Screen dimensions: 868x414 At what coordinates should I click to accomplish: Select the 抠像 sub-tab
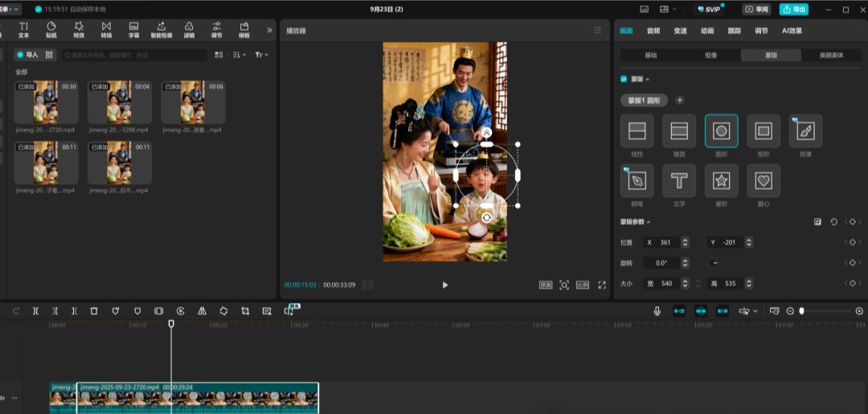pos(710,55)
